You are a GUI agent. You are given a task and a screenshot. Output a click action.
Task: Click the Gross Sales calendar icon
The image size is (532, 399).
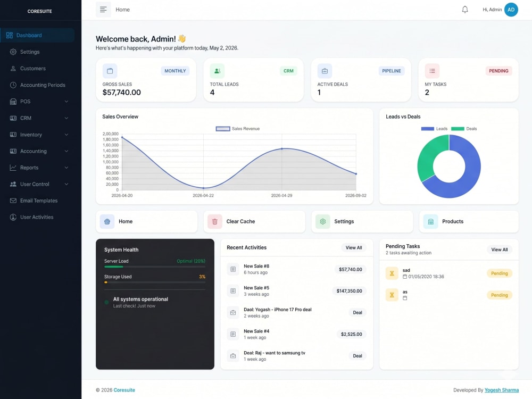[110, 71]
